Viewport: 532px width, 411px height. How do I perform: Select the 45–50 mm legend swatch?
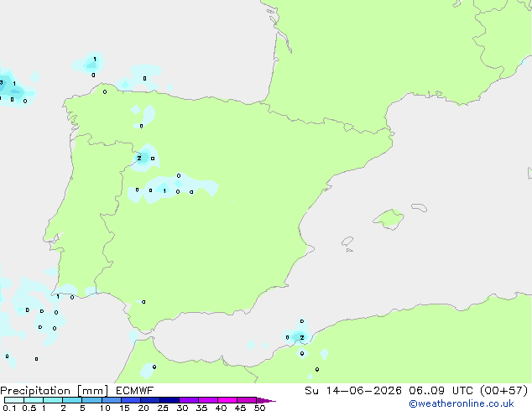pos(247,400)
